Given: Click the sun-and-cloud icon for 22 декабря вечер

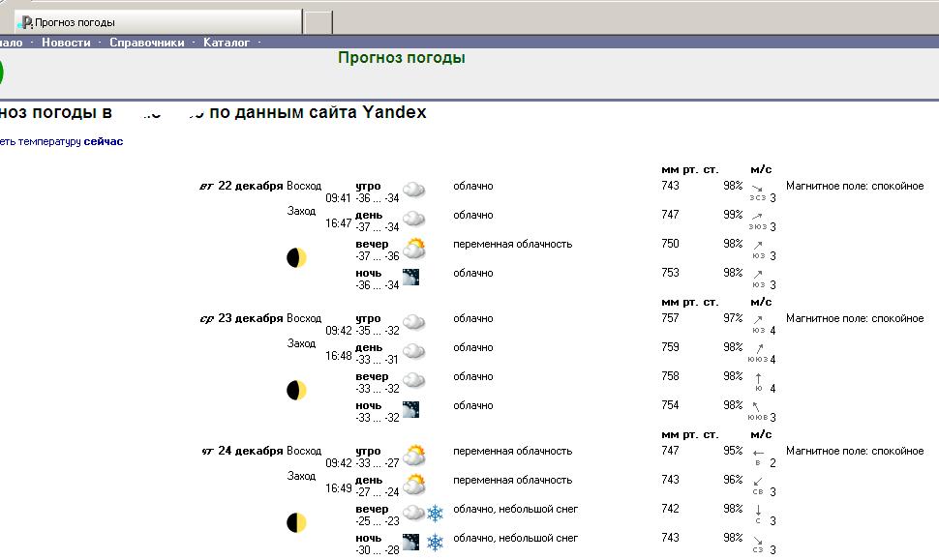Looking at the screenshot, I should (414, 248).
